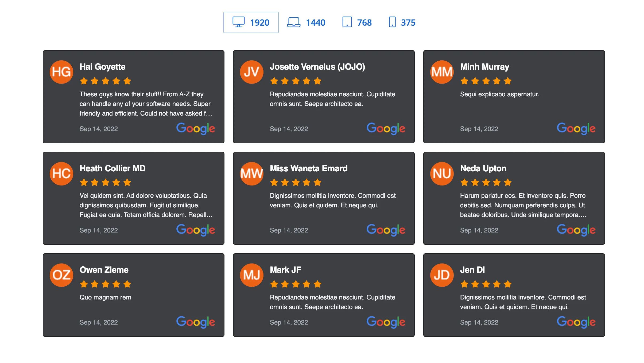Click the star rating under Minh Murray
644x363 pixels.
pos(486,81)
